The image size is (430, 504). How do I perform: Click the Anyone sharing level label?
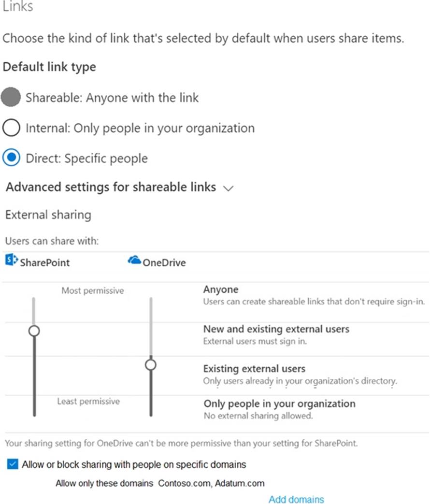click(x=221, y=289)
